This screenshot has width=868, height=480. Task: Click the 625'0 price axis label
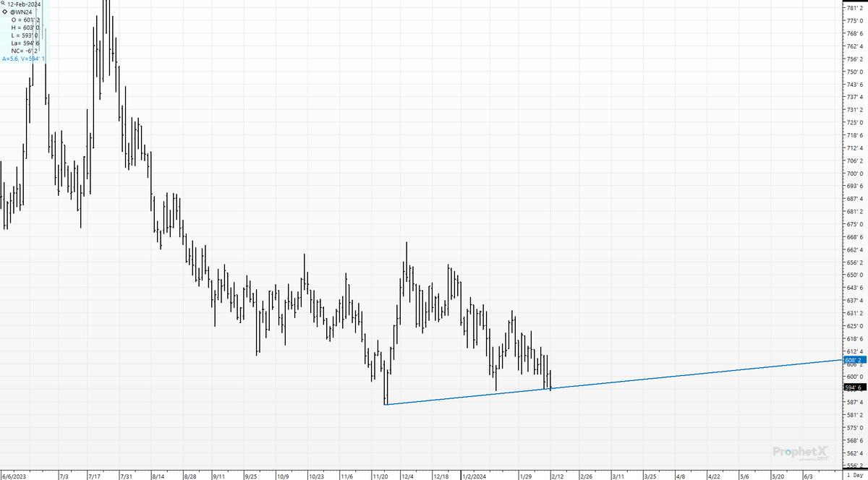[x=854, y=326]
